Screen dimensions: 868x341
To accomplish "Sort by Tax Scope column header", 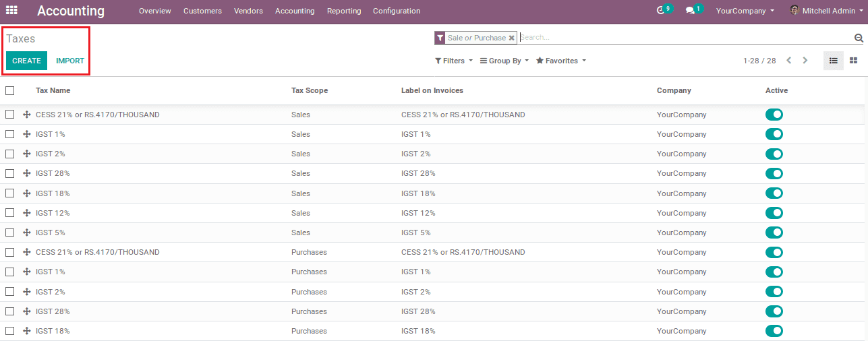I will (x=310, y=90).
